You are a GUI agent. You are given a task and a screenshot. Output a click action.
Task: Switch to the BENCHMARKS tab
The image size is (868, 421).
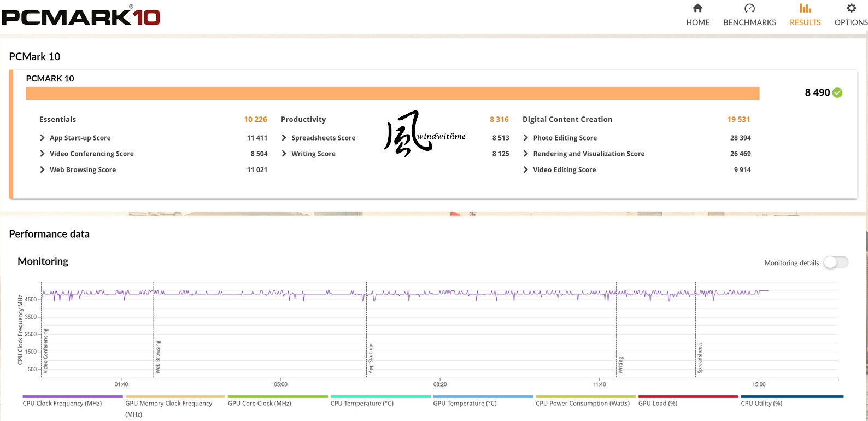point(749,22)
